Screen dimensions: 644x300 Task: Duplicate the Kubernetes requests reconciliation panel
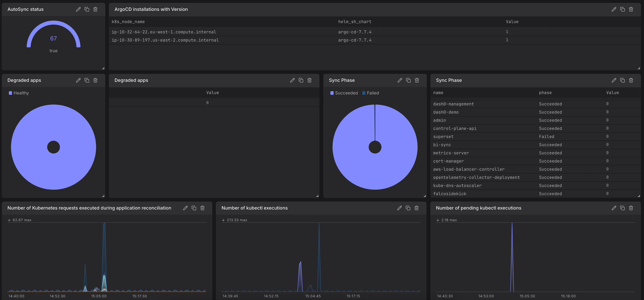(x=194, y=208)
